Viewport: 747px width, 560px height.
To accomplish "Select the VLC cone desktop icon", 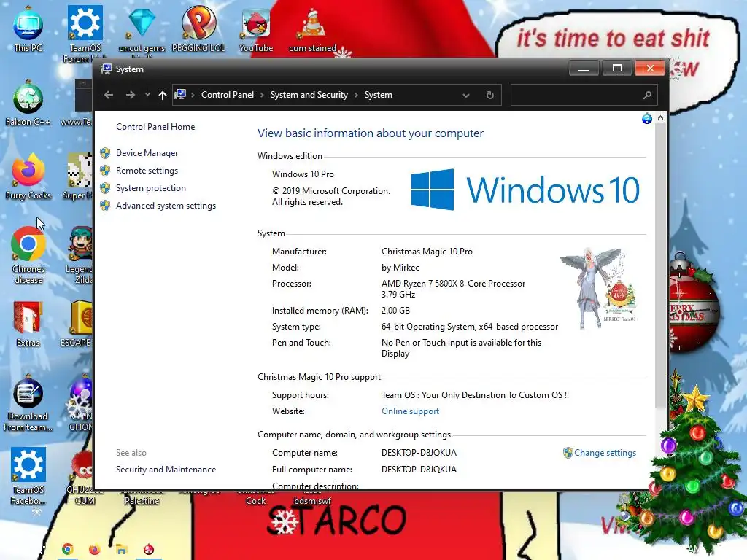I will (312, 30).
